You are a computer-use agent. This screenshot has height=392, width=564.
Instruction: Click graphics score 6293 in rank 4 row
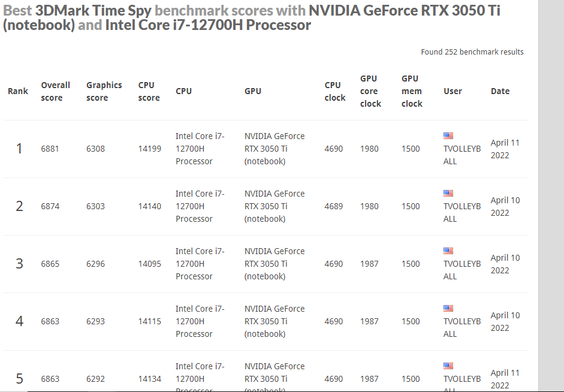coord(95,321)
